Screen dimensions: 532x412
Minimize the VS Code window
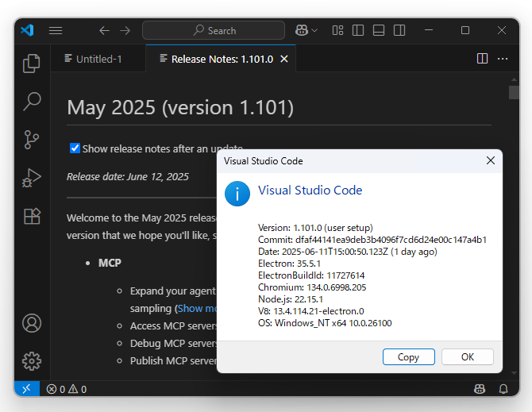(429, 30)
